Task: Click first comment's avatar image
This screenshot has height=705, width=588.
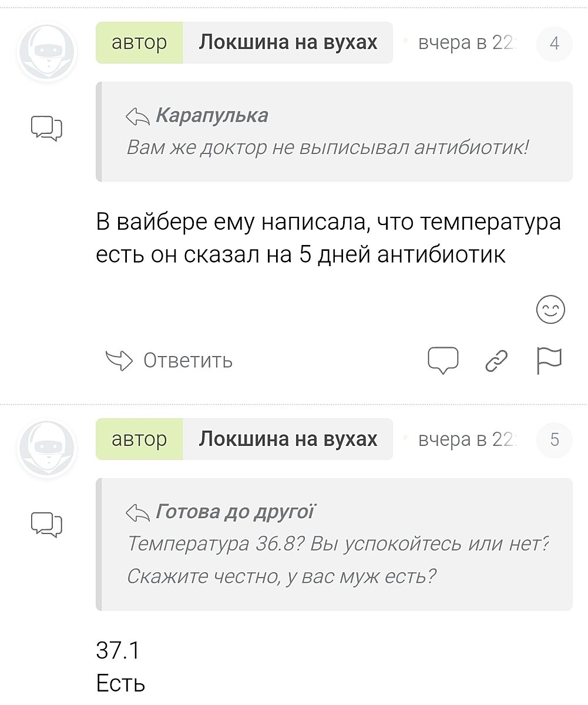Action: coord(46,51)
